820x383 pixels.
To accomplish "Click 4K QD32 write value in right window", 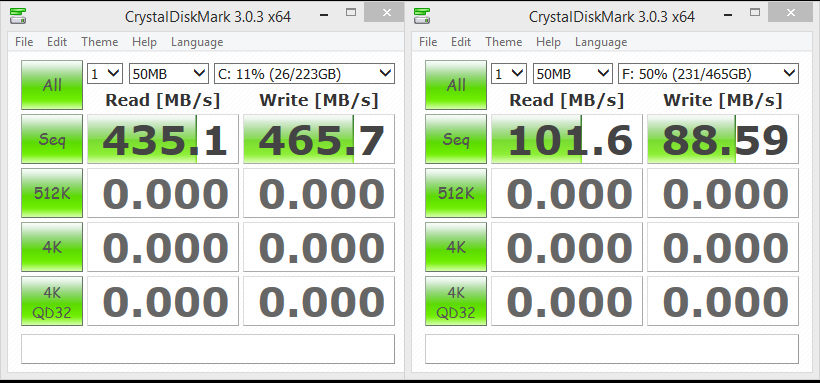I will tap(723, 301).
